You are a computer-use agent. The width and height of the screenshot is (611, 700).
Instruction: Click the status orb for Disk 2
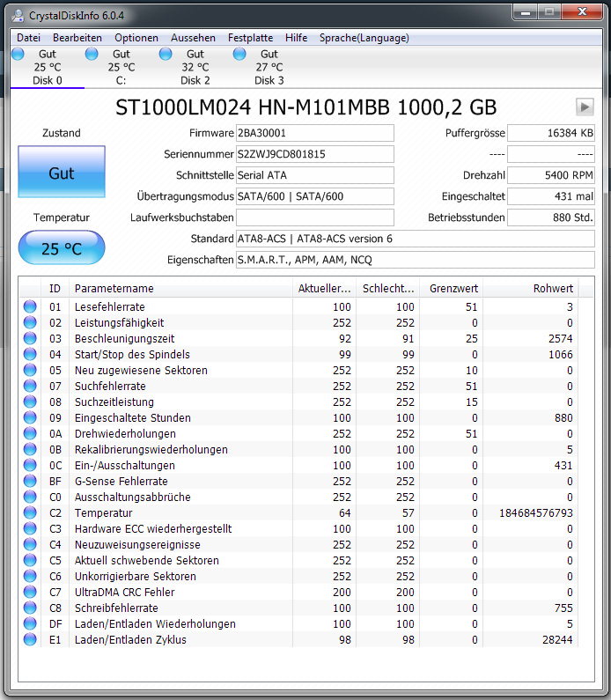pyautogui.click(x=166, y=55)
